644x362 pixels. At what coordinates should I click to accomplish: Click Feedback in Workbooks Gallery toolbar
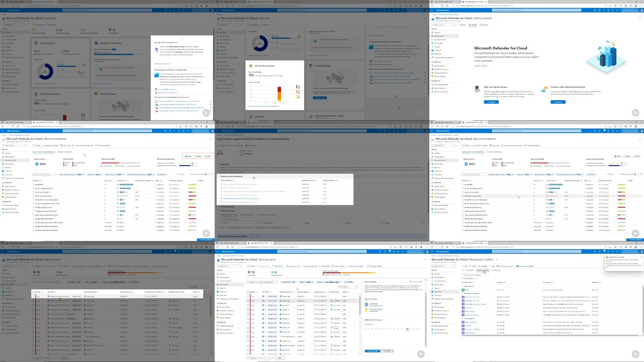pos(483,266)
